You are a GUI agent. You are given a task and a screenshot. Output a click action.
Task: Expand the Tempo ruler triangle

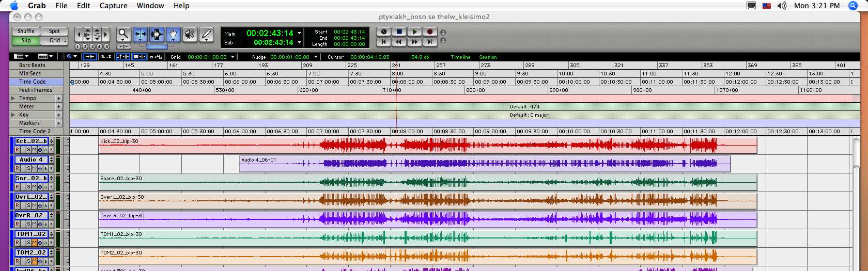(13, 98)
